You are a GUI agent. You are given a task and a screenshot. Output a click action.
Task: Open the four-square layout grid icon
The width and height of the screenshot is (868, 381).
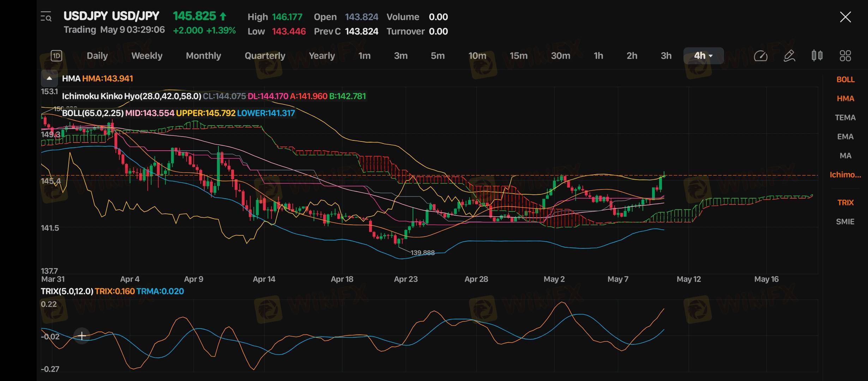pos(845,56)
